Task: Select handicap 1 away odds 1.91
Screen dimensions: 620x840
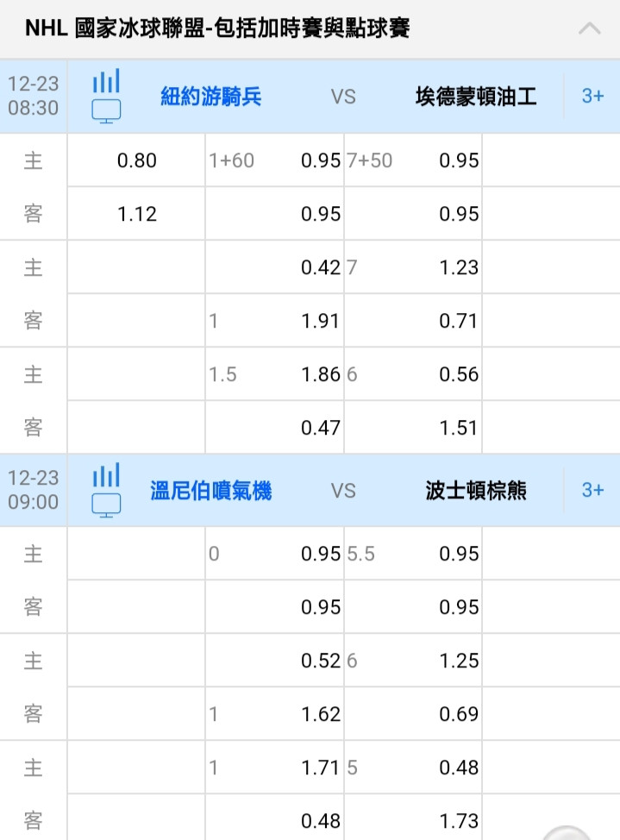Action: [274, 321]
